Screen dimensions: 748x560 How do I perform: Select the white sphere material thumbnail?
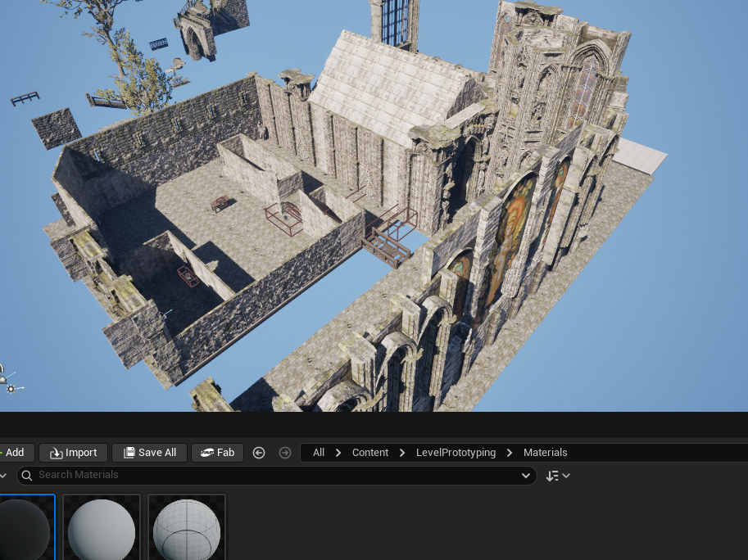coord(102,528)
